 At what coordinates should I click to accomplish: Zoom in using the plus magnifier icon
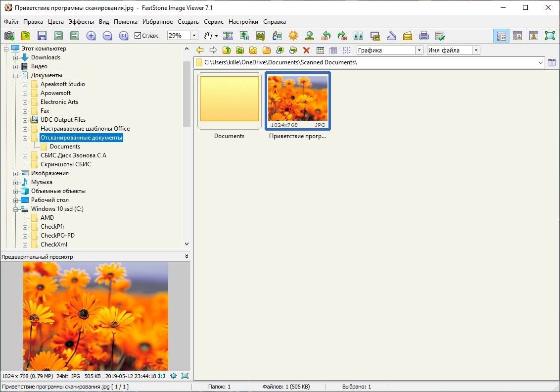click(91, 36)
